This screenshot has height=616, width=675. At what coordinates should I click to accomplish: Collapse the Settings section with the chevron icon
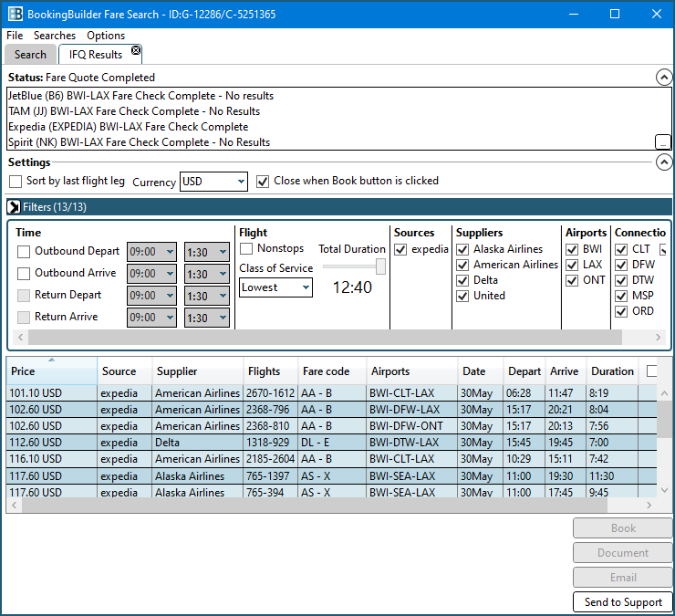coord(664,162)
